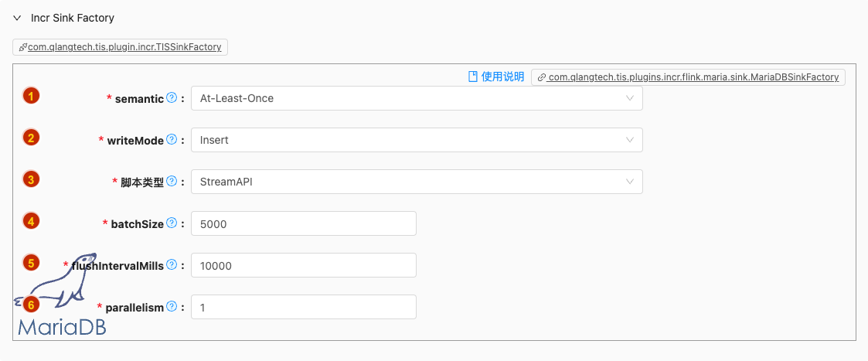This screenshot has height=361, width=868.
Task: Click the help icon beside batchSize
Action: click(x=172, y=223)
